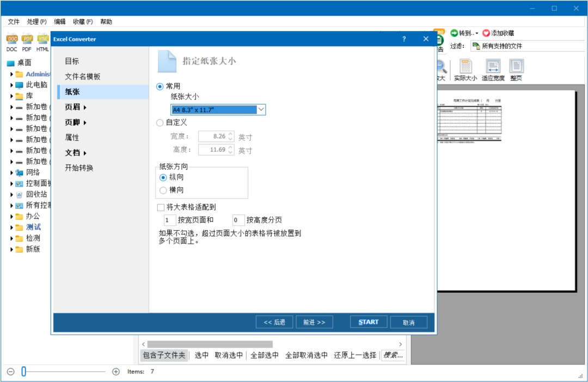Click the 全部选中 button
588x382 pixels.
click(265, 355)
